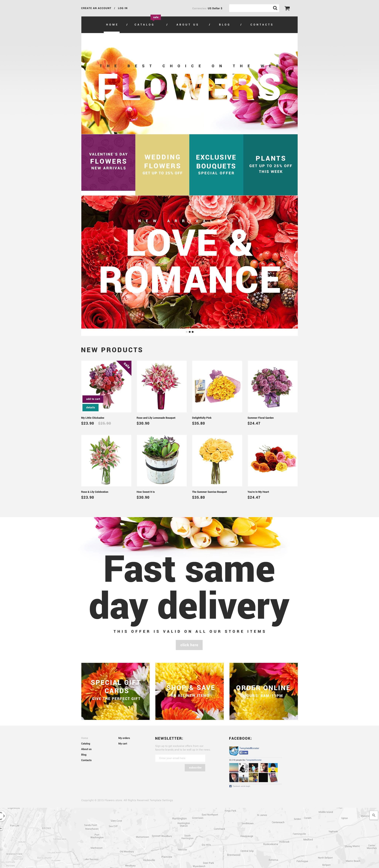Click the sale badge above Catalog
The height and width of the screenshot is (868, 379).
pos(155,18)
